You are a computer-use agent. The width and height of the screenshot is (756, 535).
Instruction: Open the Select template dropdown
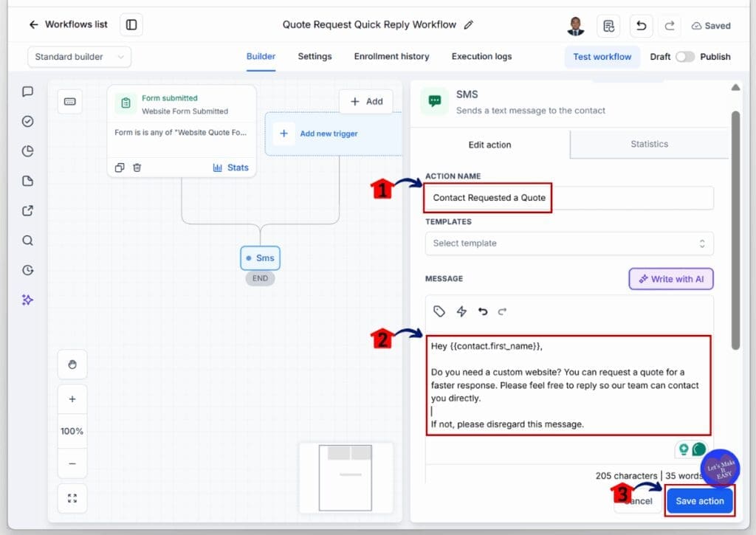point(569,244)
